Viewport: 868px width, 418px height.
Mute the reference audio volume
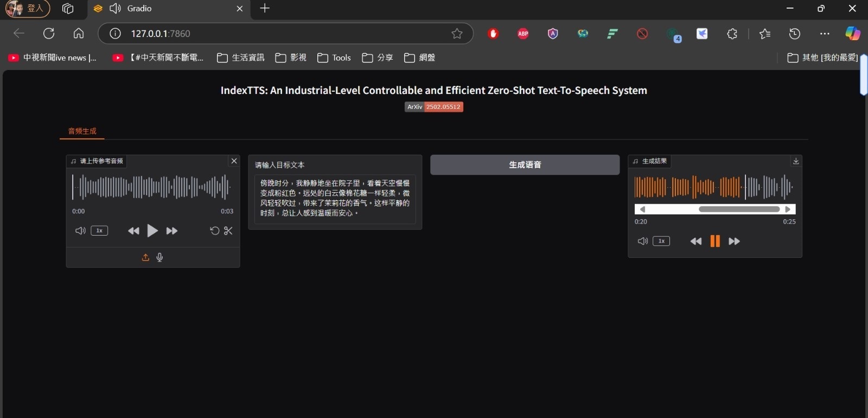pos(80,231)
